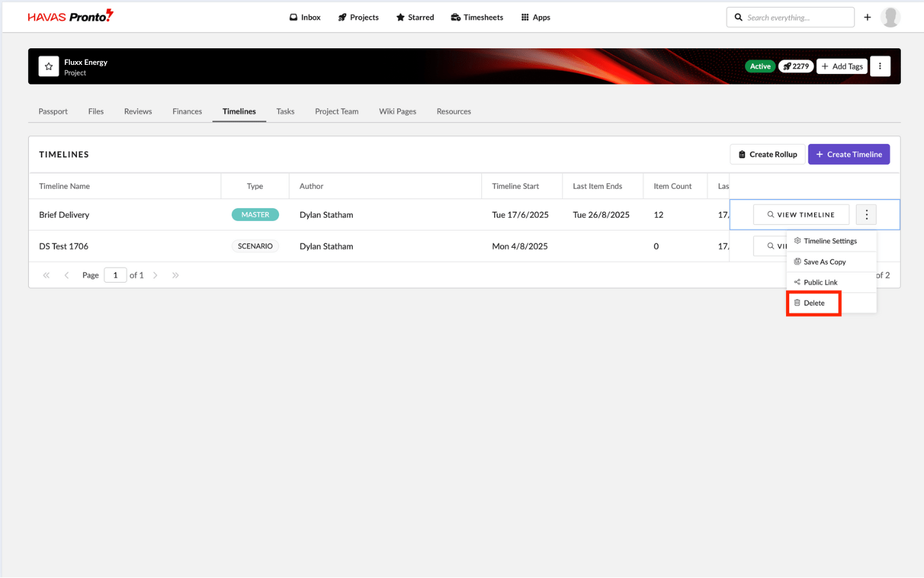Toggle the Brief Delivery row kebab menu

click(x=866, y=215)
